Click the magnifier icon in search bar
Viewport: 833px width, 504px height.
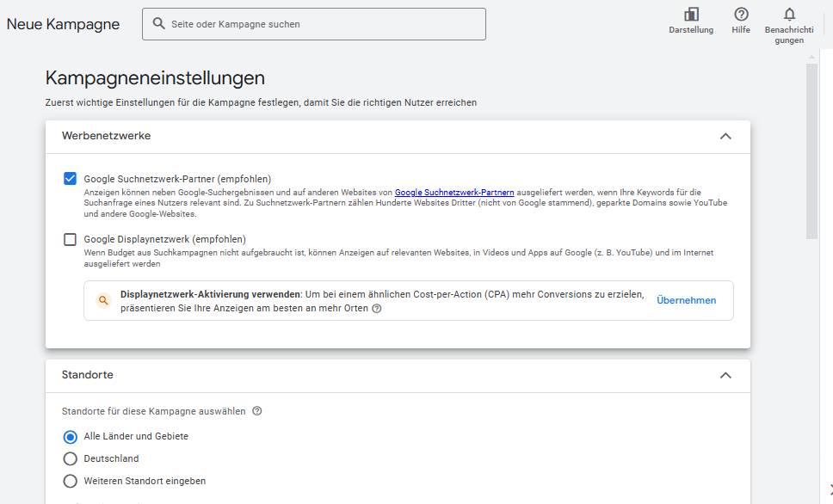[158, 23]
